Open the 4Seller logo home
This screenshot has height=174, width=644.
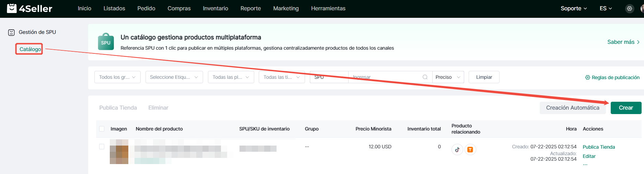(x=30, y=8)
